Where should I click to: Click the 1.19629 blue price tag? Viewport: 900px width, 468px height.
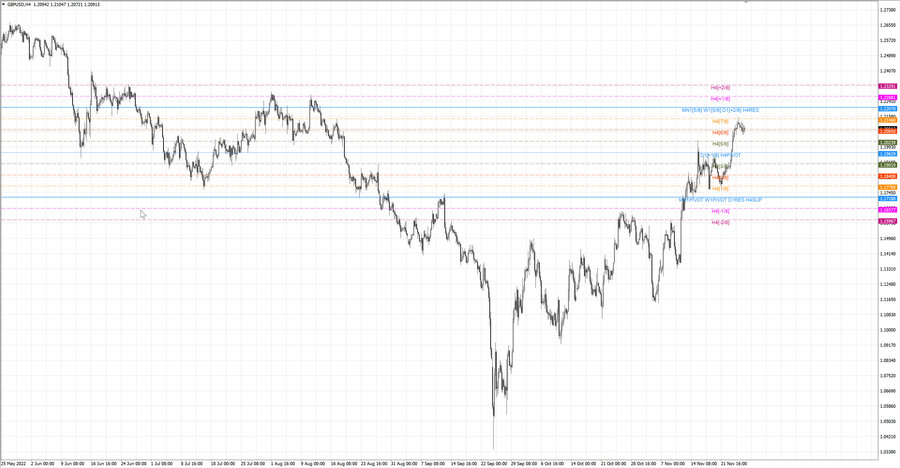(x=887, y=154)
